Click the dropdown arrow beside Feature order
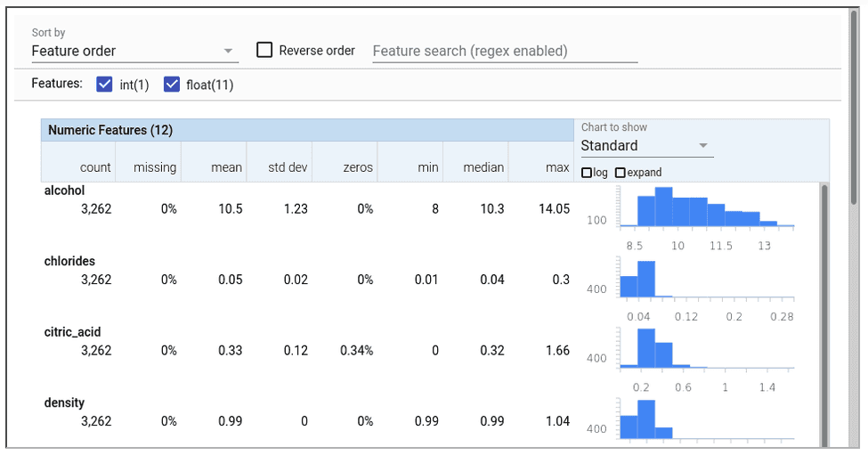868x455 pixels. tap(229, 52)
